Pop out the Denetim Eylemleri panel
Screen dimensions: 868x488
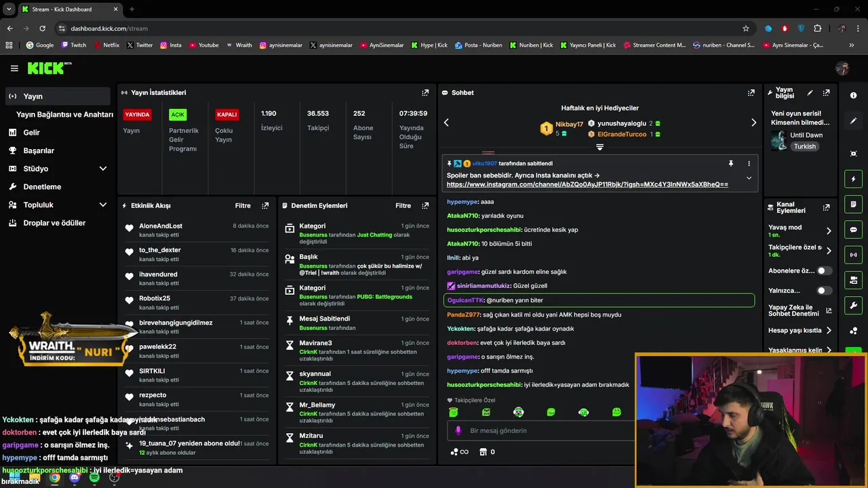pyautogui.click(x=425, y=205)
